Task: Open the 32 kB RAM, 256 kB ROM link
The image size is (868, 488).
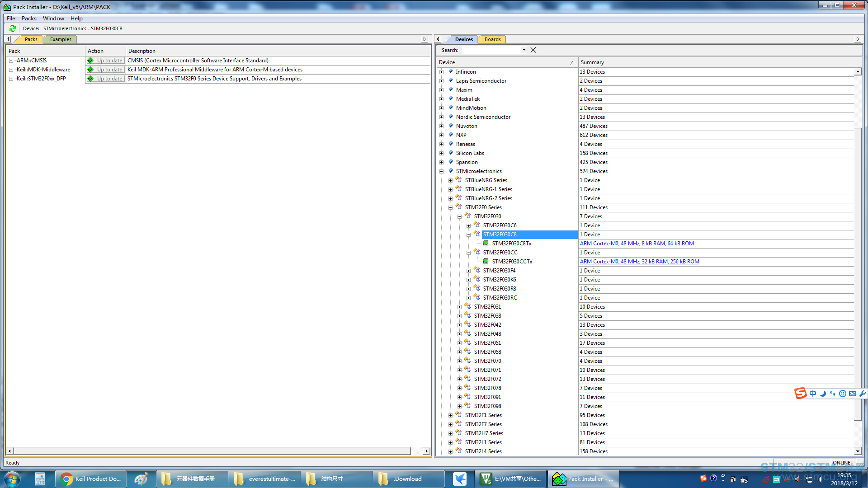Action: (x=639, y=262)
